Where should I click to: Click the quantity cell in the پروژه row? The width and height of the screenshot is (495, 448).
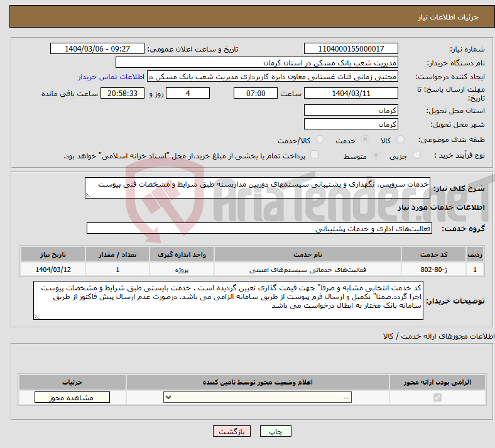tap(117, 270)
